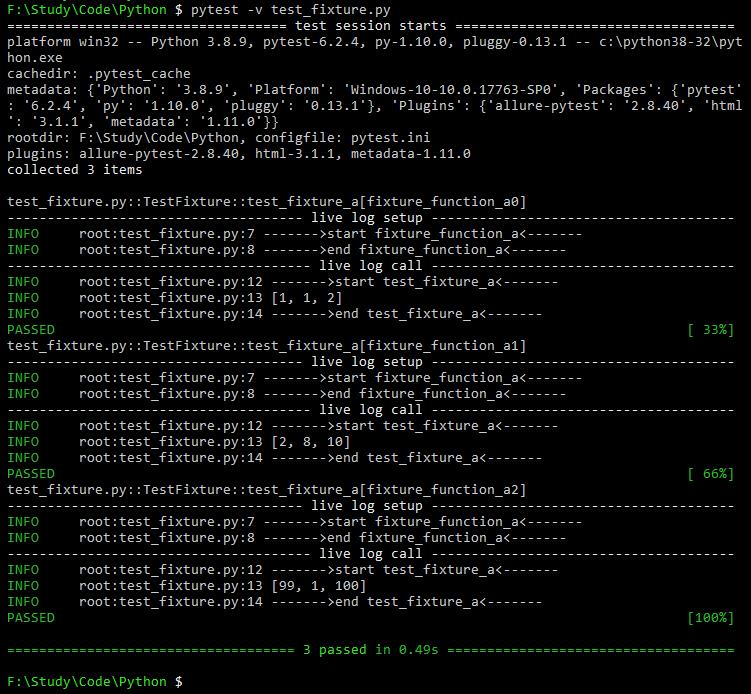The image size is (751, 694).
Task: Click the 'rootdir: F:\Study\Code\Python' line
Action: pos(218,138)
